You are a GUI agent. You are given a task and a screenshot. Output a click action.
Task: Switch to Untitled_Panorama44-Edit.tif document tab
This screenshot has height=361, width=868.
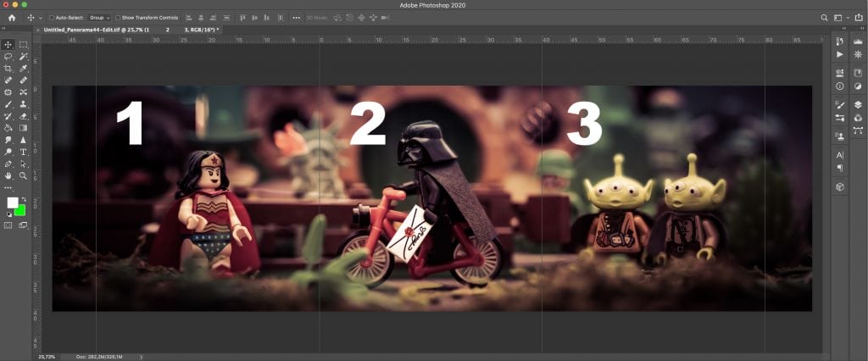click(x=131, y=30)
